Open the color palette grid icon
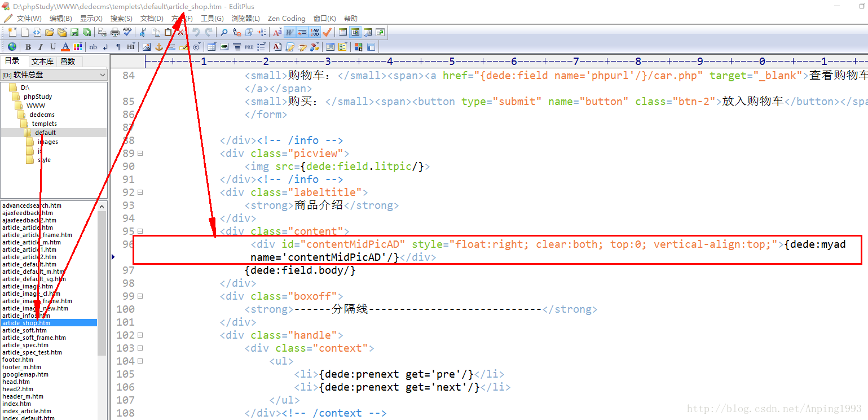Viewport: 868px width, 420px height. coord(78,47)
